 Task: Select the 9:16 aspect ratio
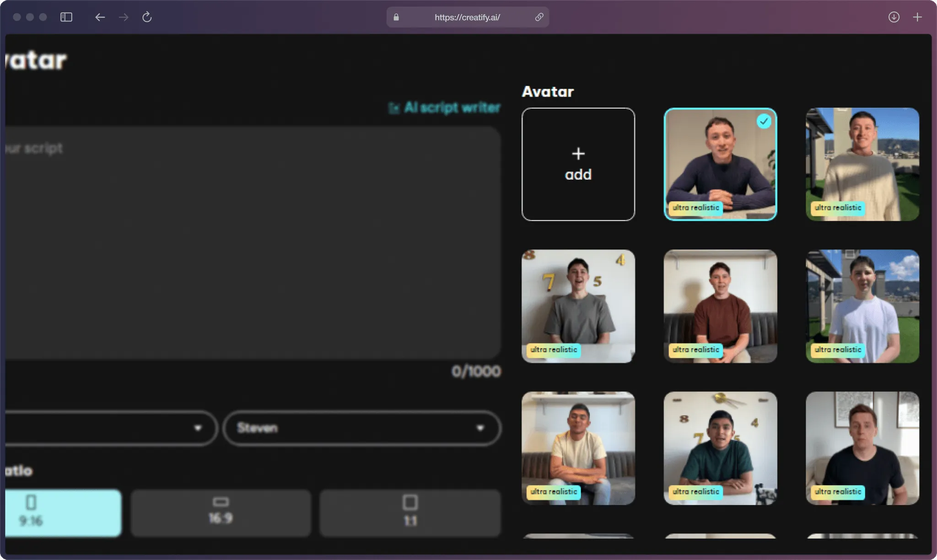(64, 513)
